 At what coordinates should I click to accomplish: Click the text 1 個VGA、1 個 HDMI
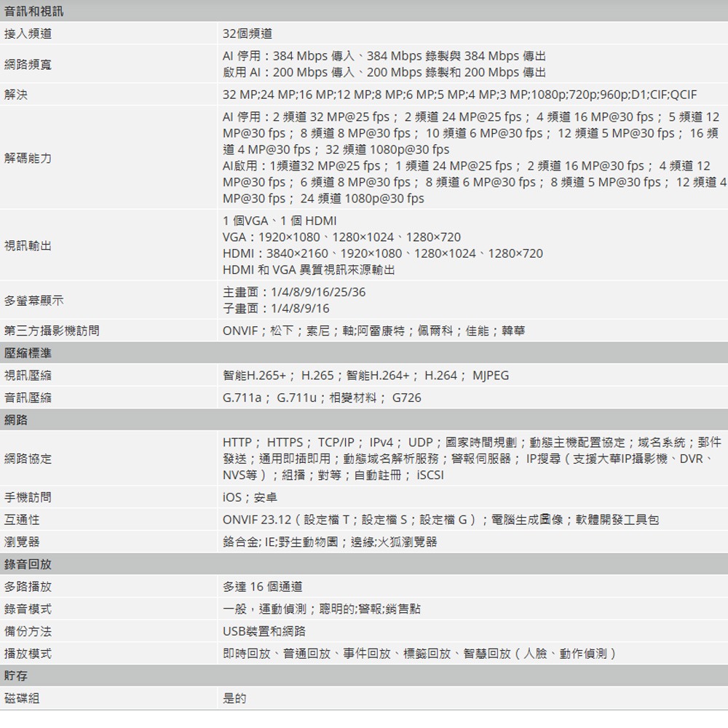(280, 221)
